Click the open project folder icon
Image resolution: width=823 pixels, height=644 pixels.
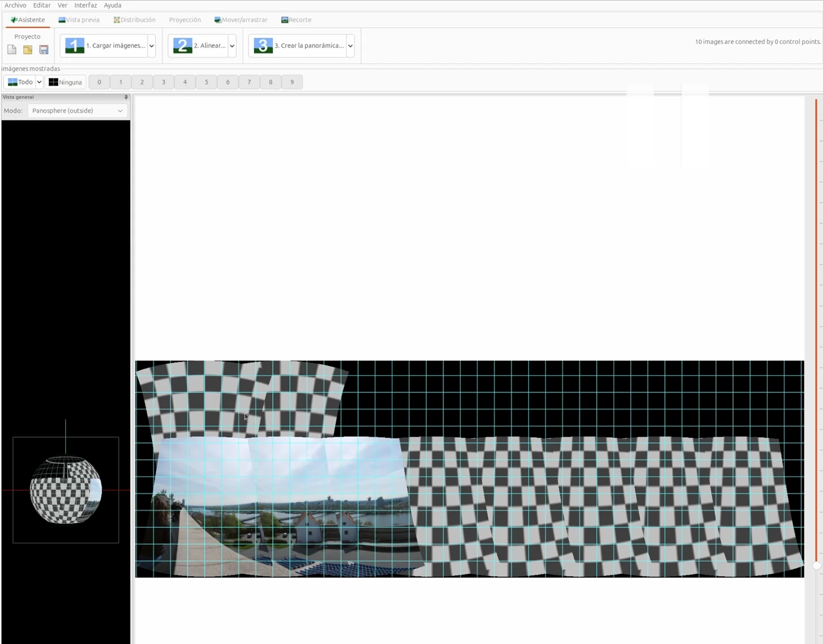[27, 49]
